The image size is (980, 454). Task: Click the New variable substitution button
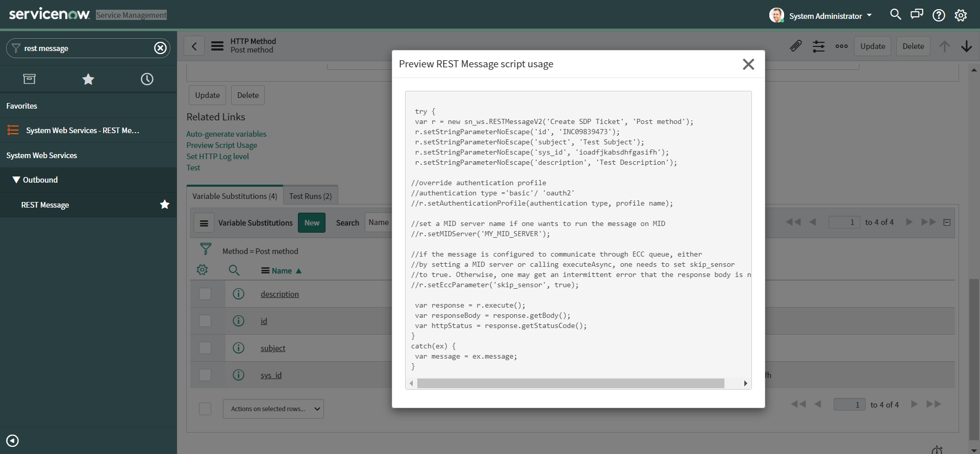point(312,223)
